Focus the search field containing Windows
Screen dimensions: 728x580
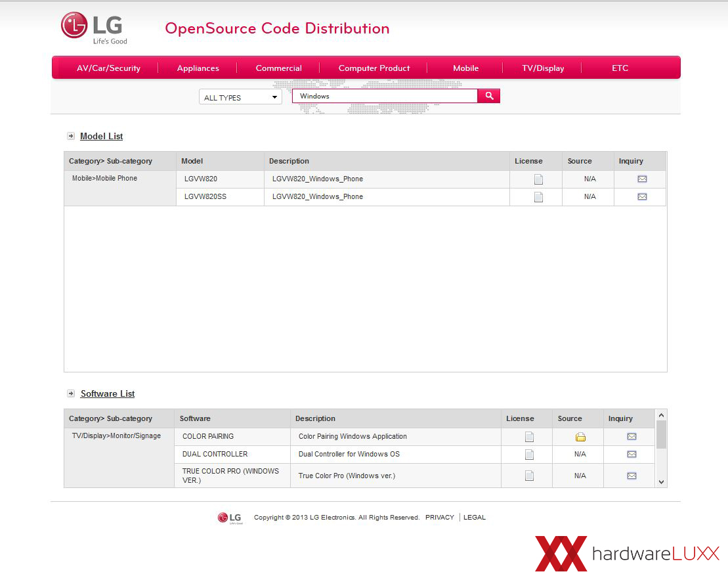coord(385,96)
